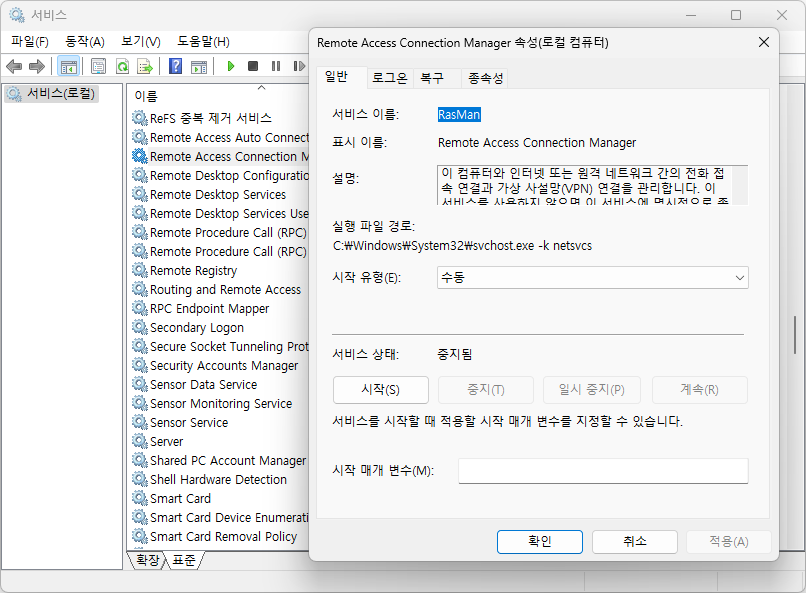Start service with green play icon
Image resolution: width=806 pixels, height=593 pixels.
231,66
